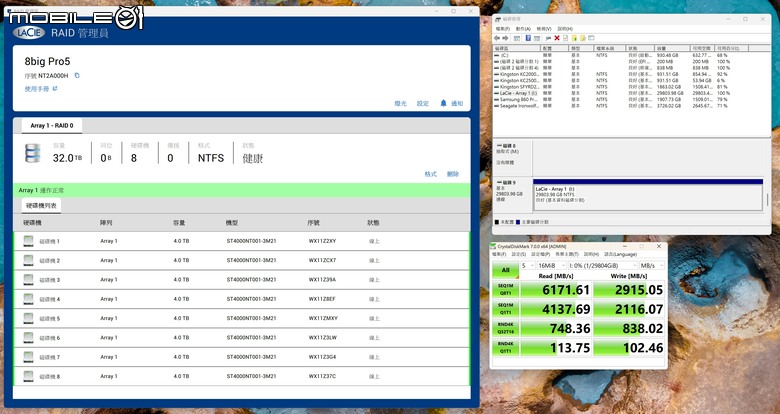Run the SEQ1M Q1T1 test
780x414 pixels.
click(x=505, y=309)
